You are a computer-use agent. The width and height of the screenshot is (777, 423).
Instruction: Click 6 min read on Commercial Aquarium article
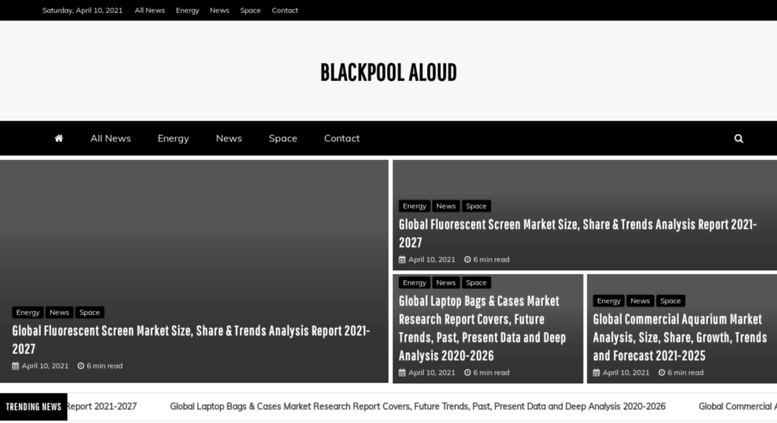pos(685,372)
